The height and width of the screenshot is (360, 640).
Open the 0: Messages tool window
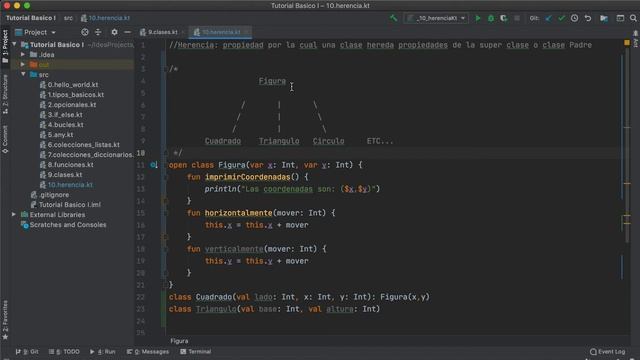point(147,351)
